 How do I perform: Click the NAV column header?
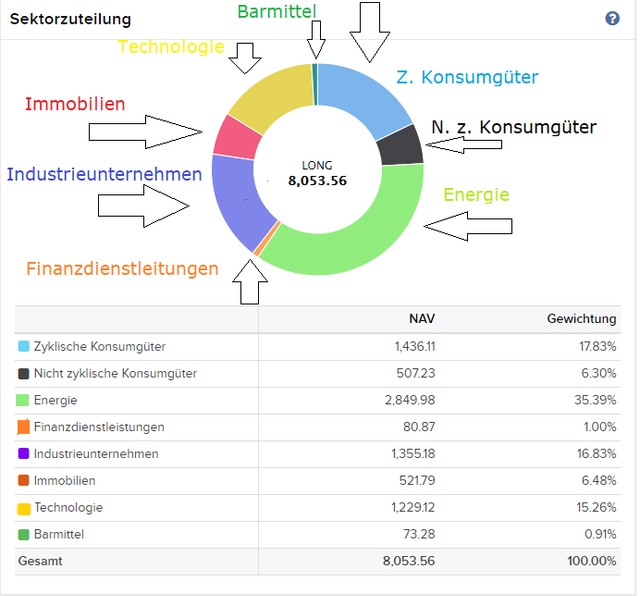point(422,319)
